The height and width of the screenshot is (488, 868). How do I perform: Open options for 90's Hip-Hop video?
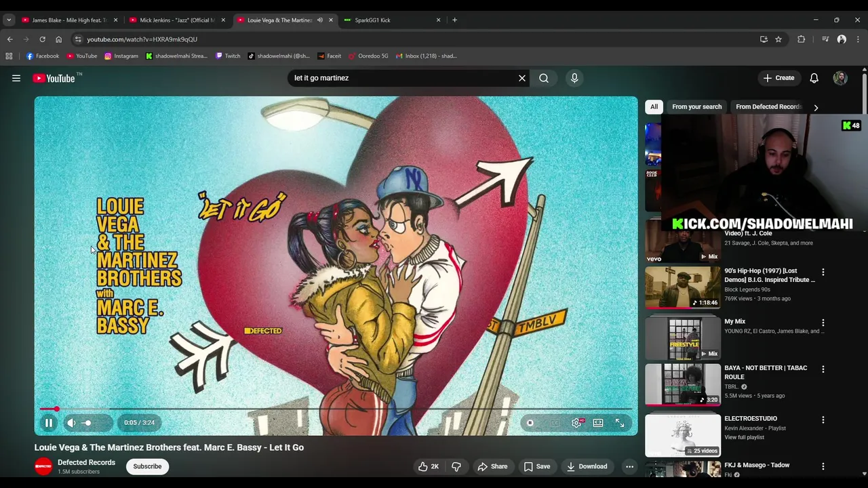pos(823,272)
